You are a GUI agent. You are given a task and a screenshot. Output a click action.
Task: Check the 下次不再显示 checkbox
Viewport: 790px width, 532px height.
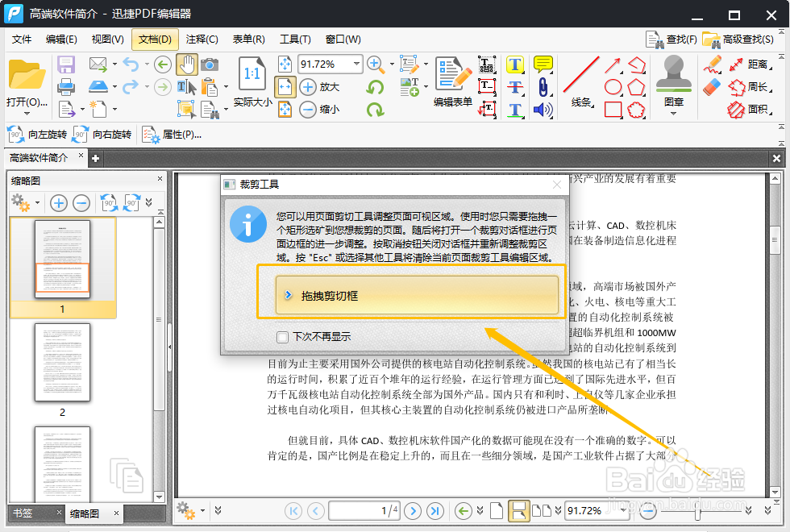(x=283, y=337)
